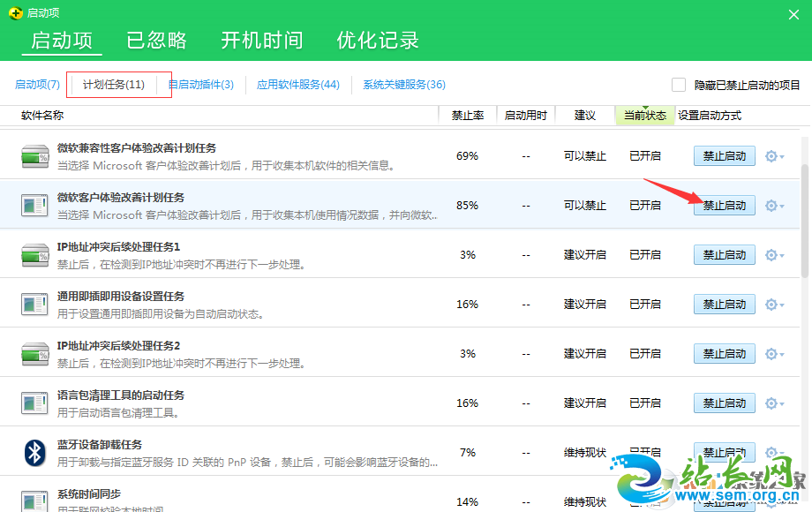Click the 通用即插即用设备设置任务 icon
Viewport: 812px width, 512px height.
point(35,305)
